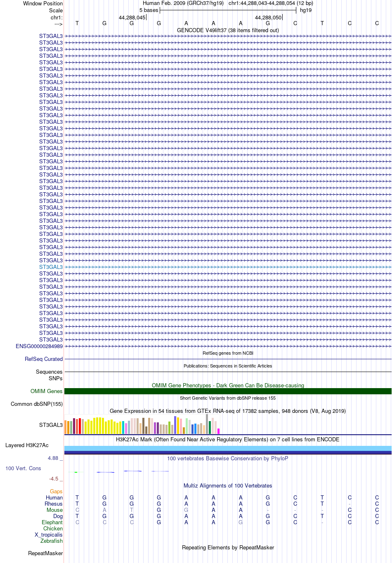Click the Common dbSNP(155) track label

tap(37, 404)
